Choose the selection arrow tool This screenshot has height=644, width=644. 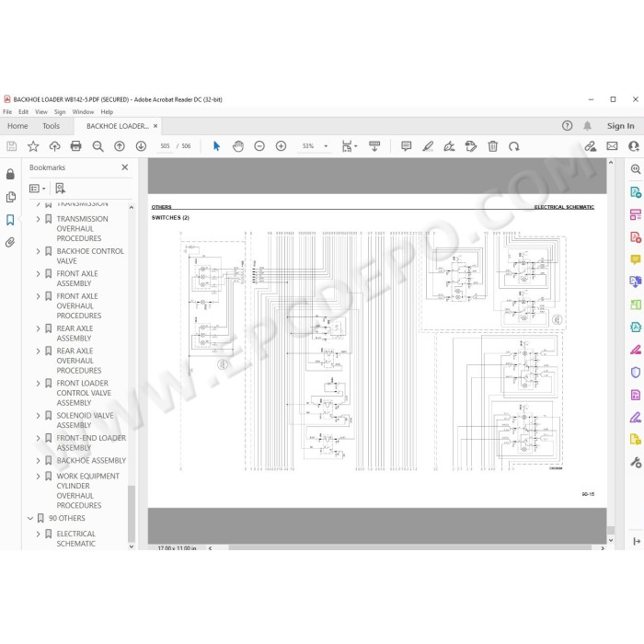[x=216, y=146]
